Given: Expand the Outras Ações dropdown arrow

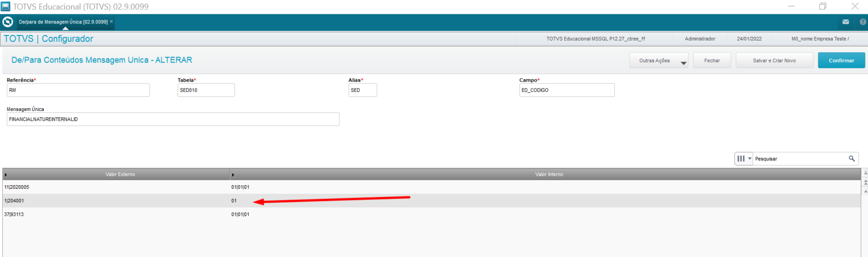Looking at the screenshot, I should click(x=683, y=63).
